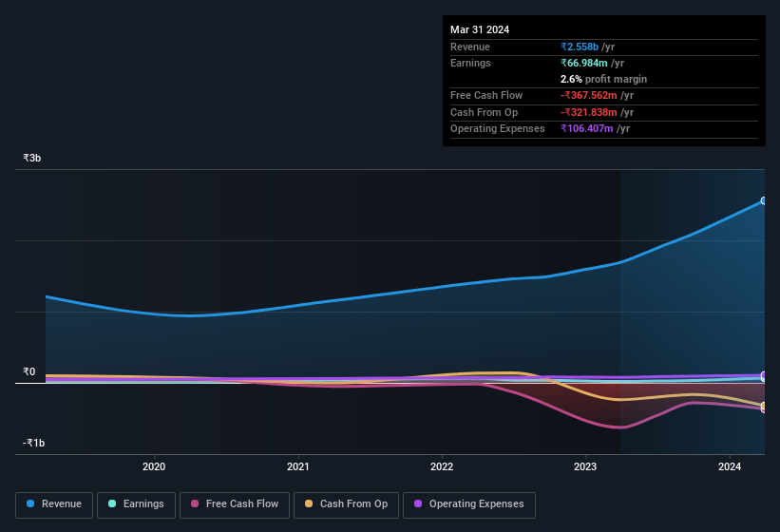780x532 pixels.
Task: Click the -₹1b y-axis label
Action: [x=34, y=443]
